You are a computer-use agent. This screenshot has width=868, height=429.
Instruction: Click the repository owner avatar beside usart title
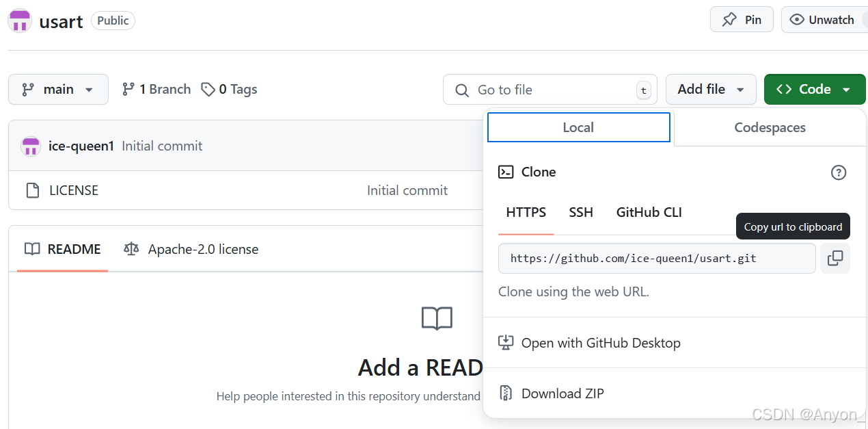[x=20, y=21]
